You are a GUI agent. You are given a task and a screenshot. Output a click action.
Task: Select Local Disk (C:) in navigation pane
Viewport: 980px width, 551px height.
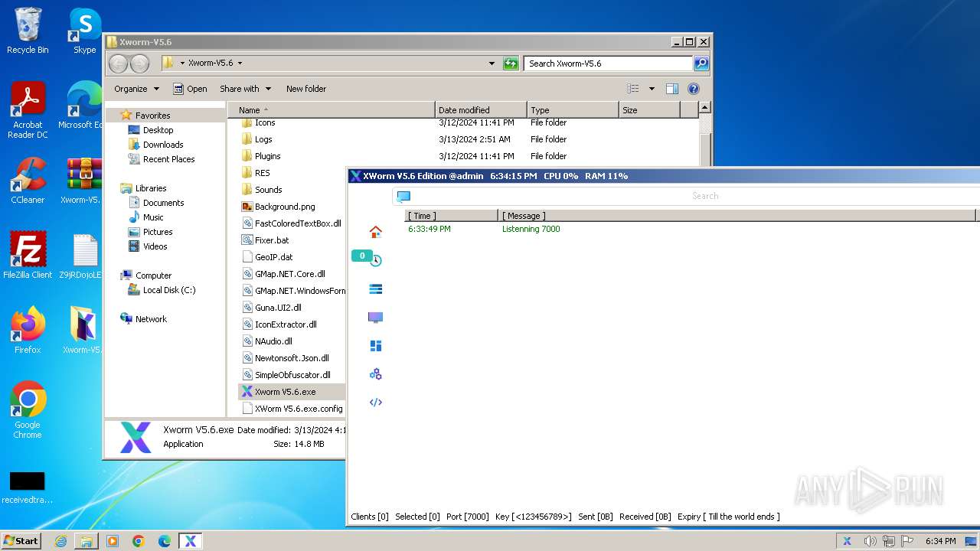(168, 290)
